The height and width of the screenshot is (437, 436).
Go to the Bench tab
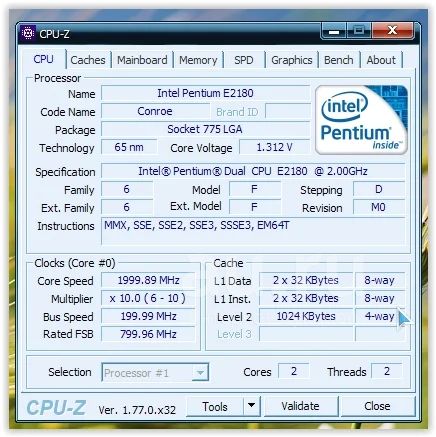(x=339, y=60)
